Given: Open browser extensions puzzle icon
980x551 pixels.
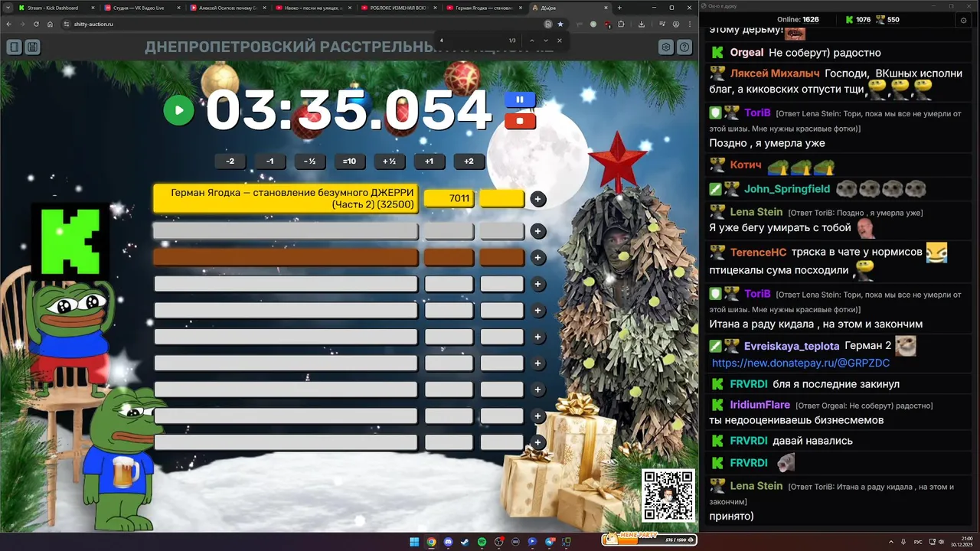Looking at the screenshot, I should [620, 24].
